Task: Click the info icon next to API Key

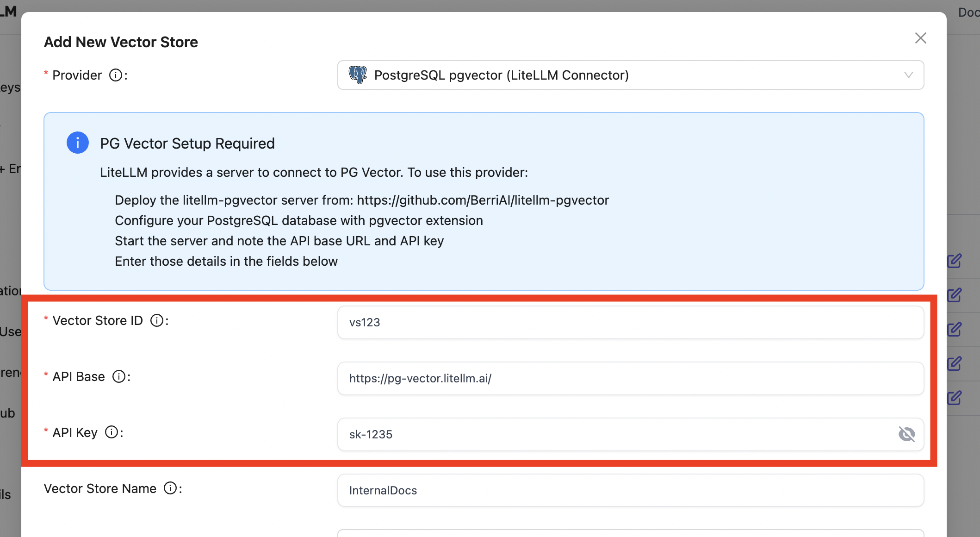Action: click(112, 432)
